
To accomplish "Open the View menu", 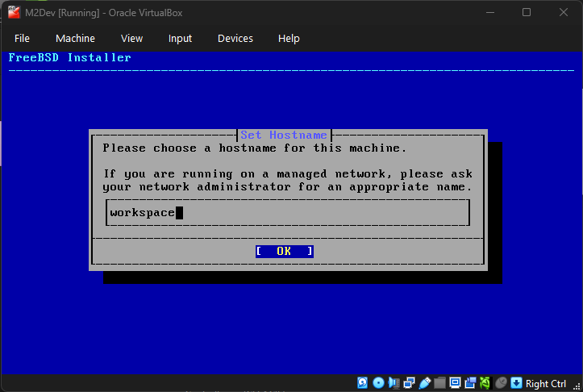I will point(131,38).
